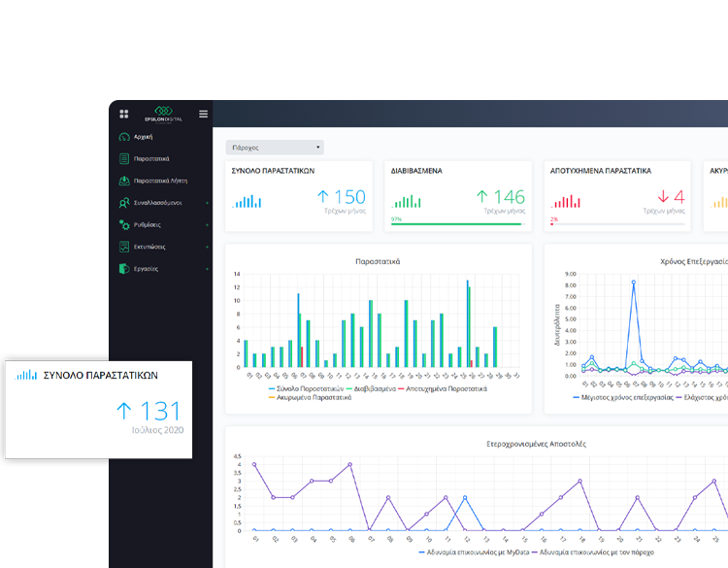Click first purple point at value 4
Viewport: 728px width, 568px height.
(x=254, y=464)
